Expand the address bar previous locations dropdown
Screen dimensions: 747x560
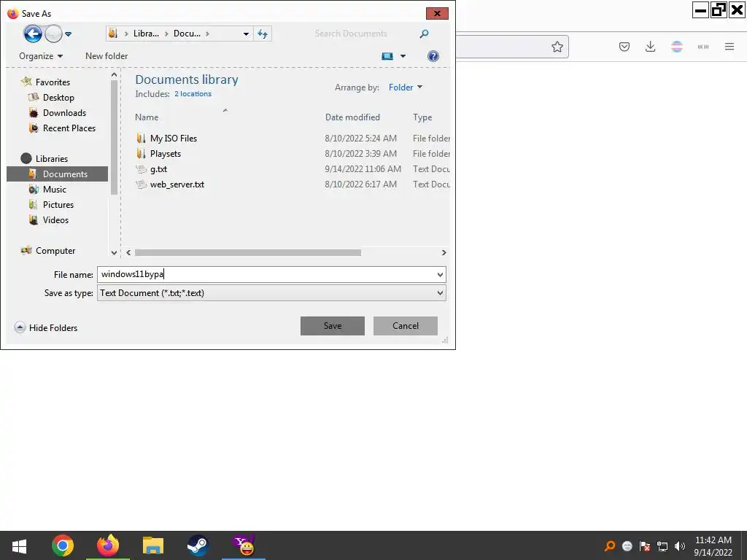[246, 34]
